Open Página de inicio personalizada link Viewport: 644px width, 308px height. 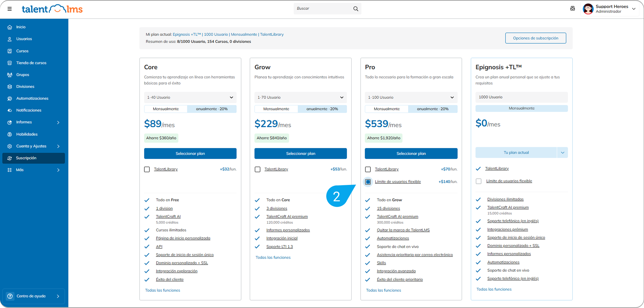click(183, 238)
